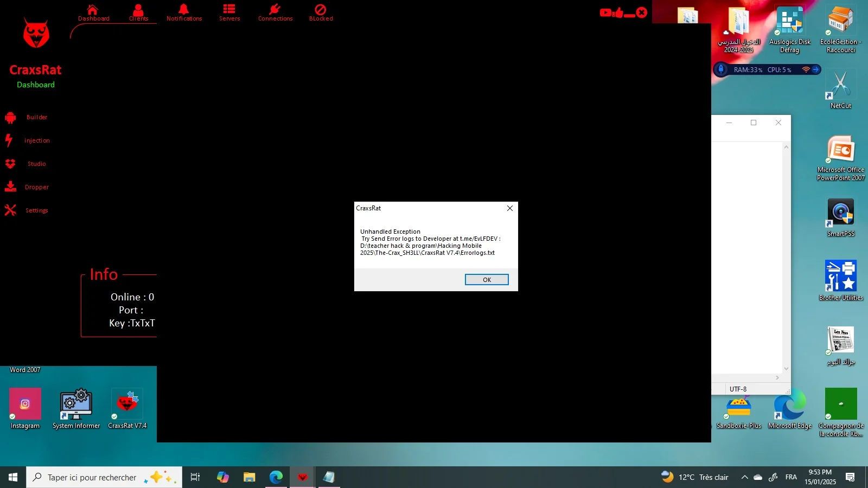Screen dimensions: 868x488
Task: Click OK in the Unhandled Exception dialog
Action: [x=487, y=280]
